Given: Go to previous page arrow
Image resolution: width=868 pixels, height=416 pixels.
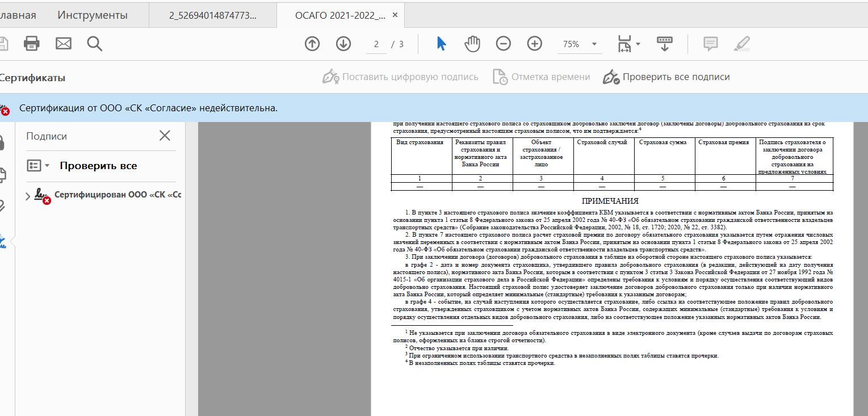Looking at the screenshot, I should (312, 44).
